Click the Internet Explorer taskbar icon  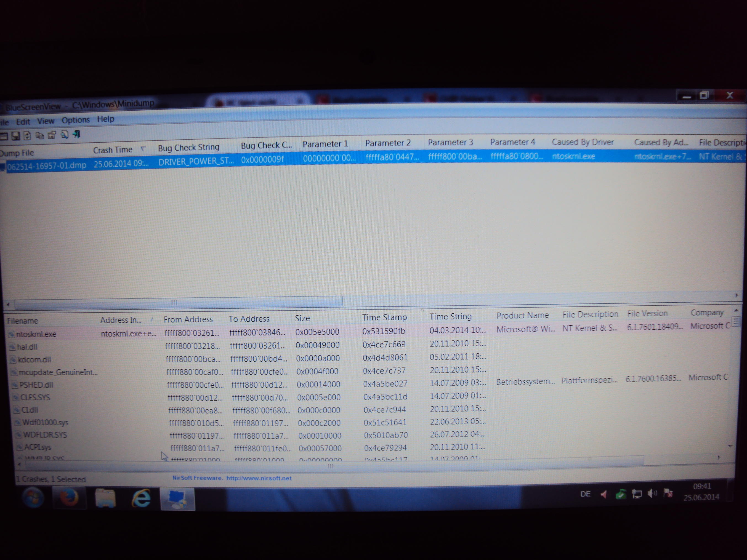tap(141, 498)
